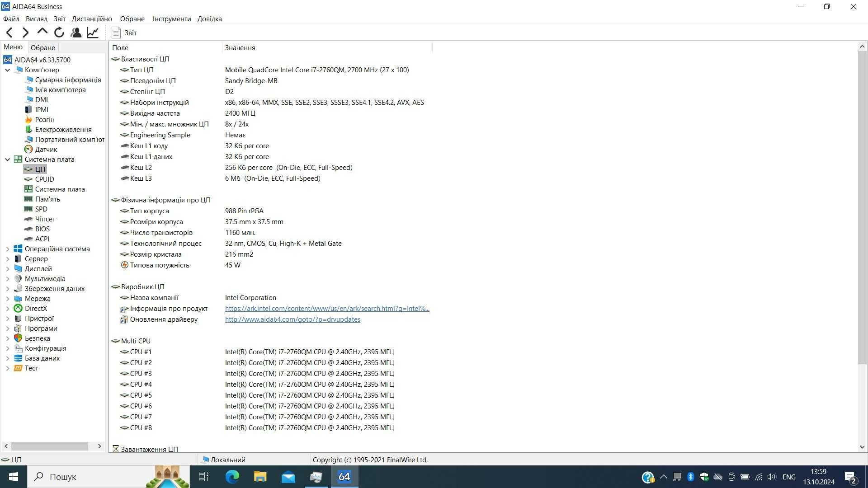Open the Довідка menu
The height and width of the screenshot is (488, 868).
tap(209, 19)
